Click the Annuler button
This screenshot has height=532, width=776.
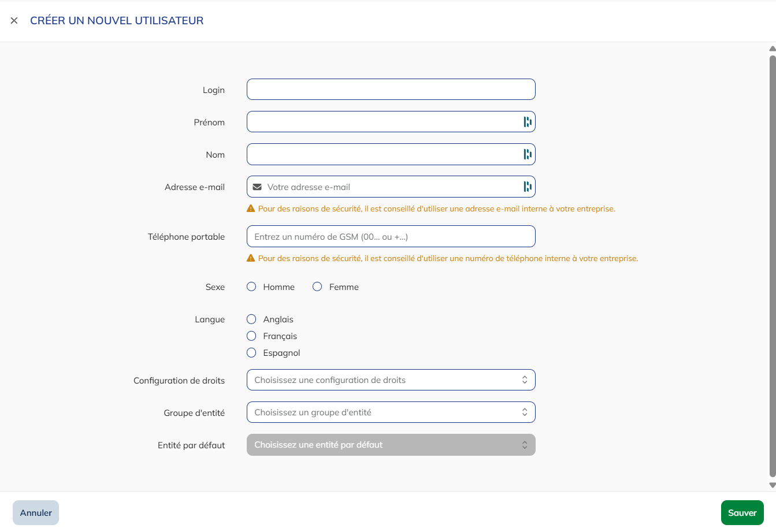(35, 512)
